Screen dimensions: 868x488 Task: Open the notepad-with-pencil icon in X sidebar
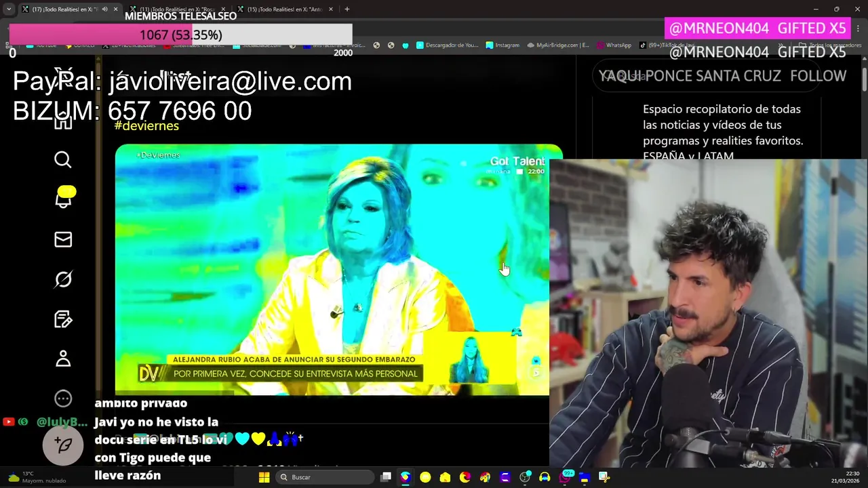pos(63,319)
